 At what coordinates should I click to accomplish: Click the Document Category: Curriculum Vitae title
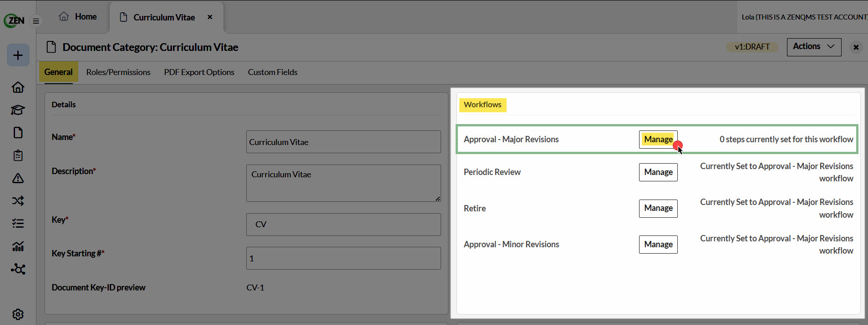(x=150, y=47)
